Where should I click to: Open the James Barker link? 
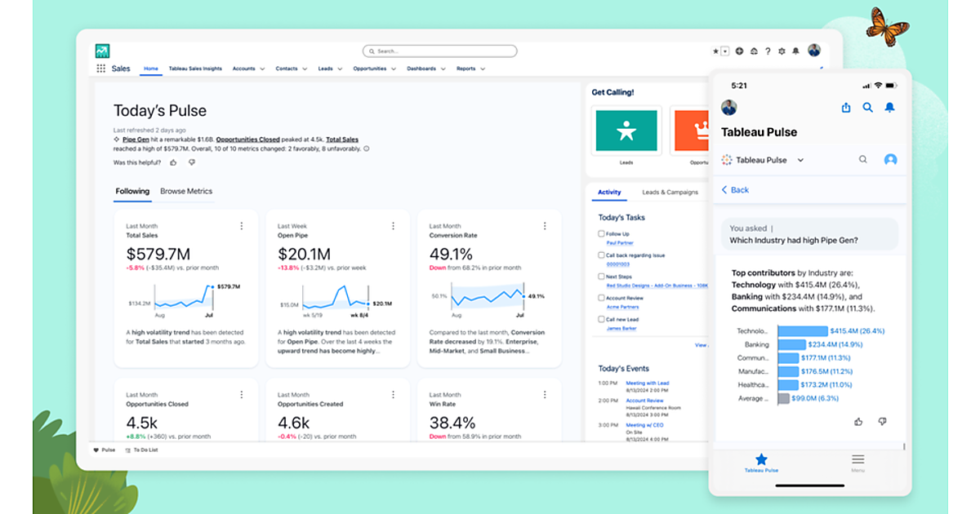(x=622, y=329)
